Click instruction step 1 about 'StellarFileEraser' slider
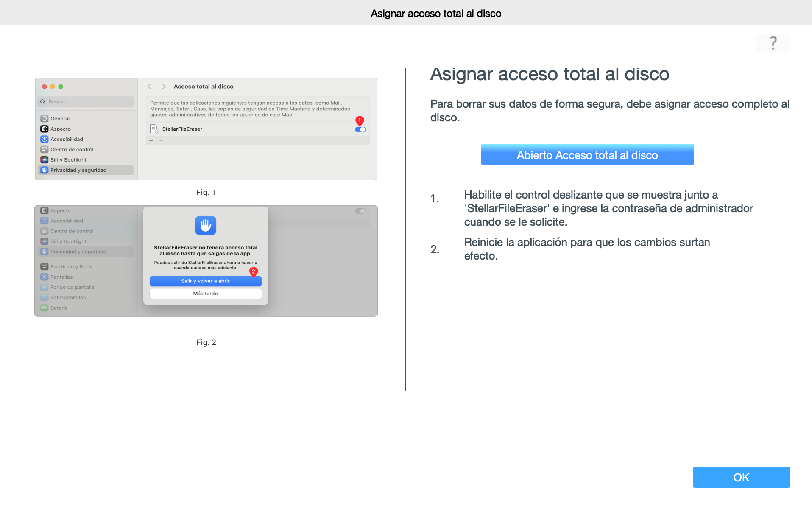Image resolution: width=812 pixels, height=509 pixels. pyautogui.click(x=608, y=208)
